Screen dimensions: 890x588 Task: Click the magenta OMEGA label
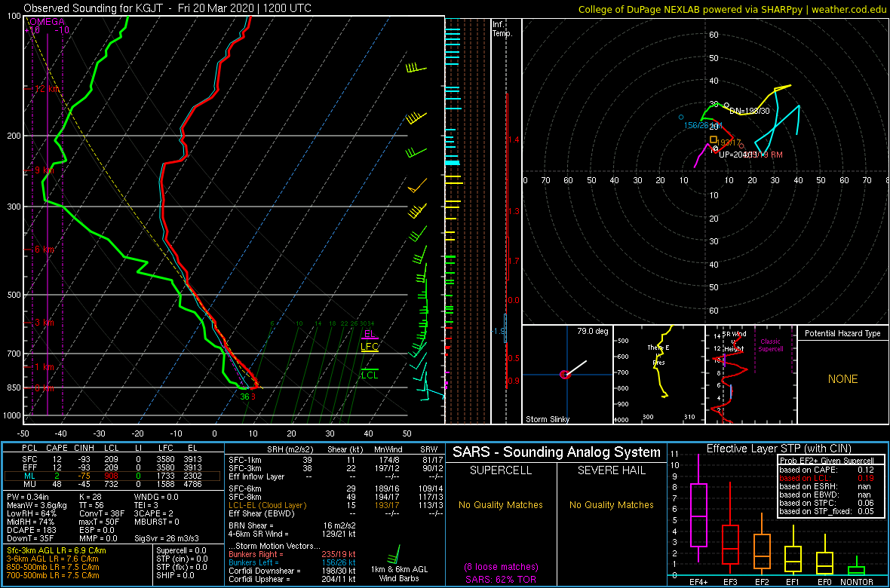click(47, 22)
